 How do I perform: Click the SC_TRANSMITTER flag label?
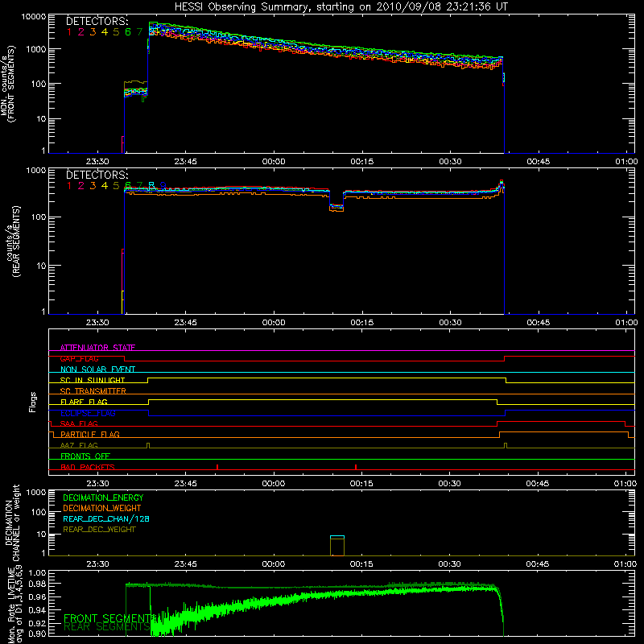point(93,390)
